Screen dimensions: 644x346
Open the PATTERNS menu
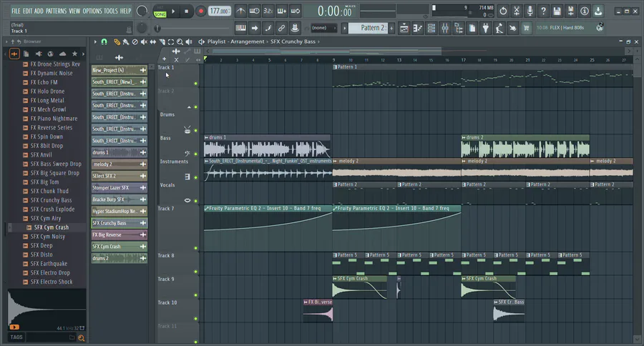pos(57,11)
